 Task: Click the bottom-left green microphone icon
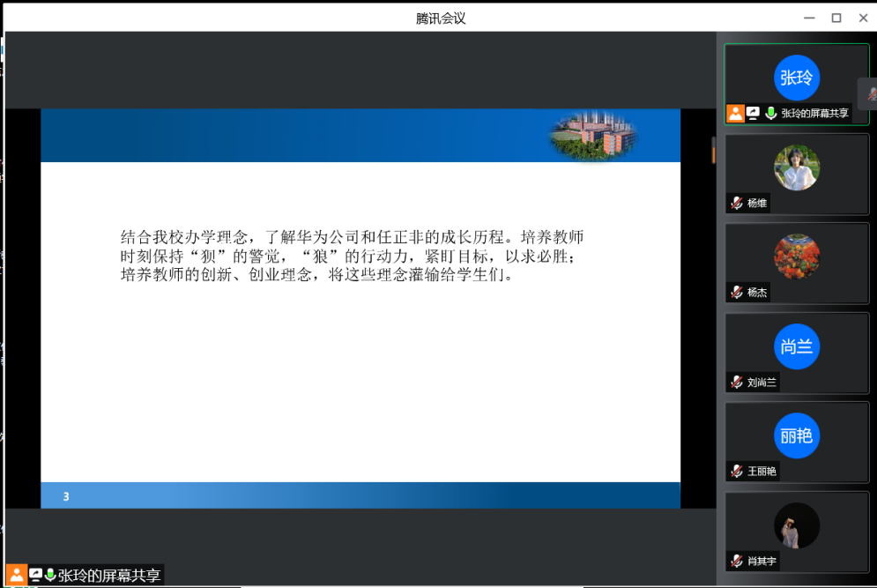pyautogui.click(x=50, y=576)
